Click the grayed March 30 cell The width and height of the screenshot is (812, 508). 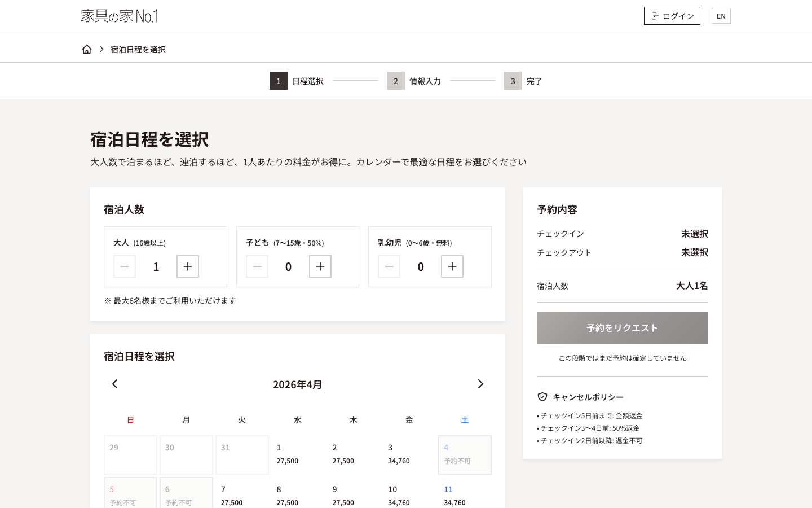[x=186, y=455]
